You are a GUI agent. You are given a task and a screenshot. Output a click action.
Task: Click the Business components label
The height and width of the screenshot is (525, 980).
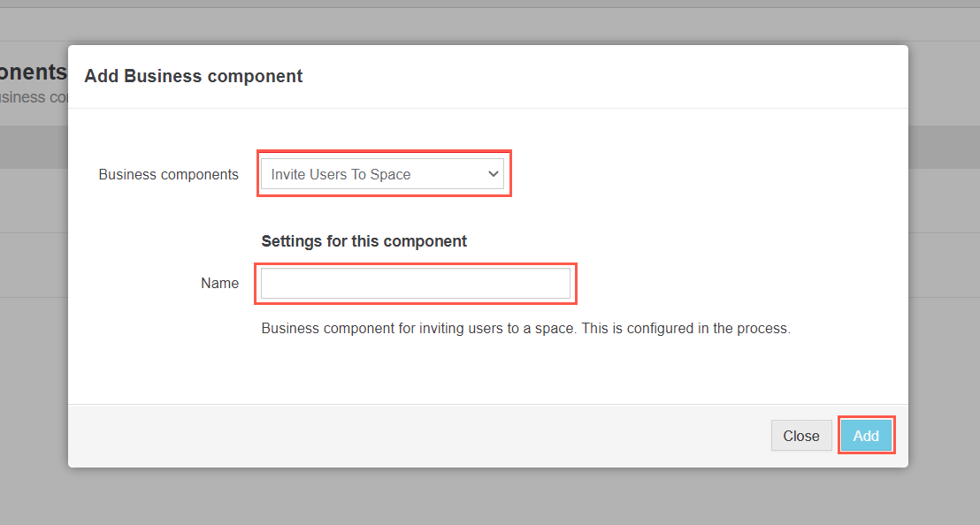coord(168,174)
